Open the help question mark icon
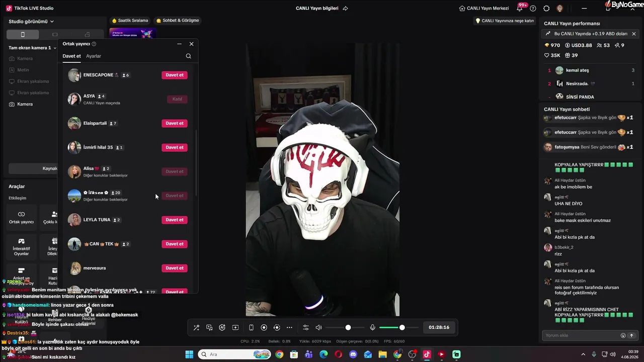This screenshot has width=644, height=362. pos(533,9)
